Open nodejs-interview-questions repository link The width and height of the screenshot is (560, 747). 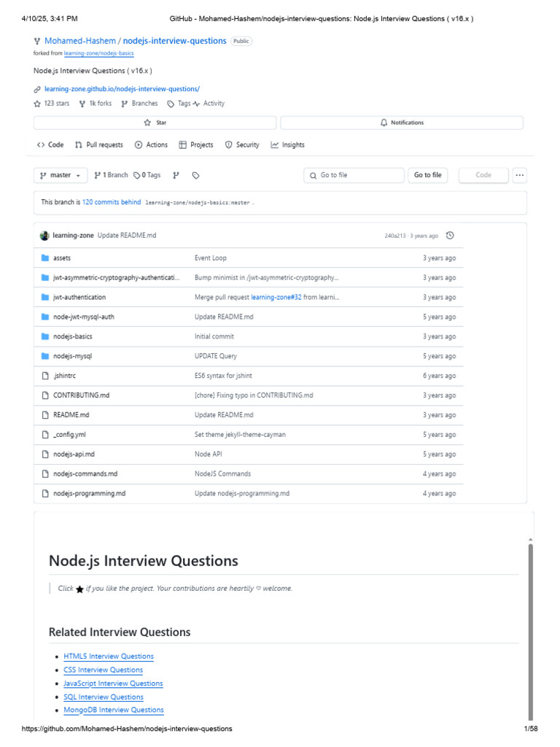pyautogui.click(x=175, y=41)
